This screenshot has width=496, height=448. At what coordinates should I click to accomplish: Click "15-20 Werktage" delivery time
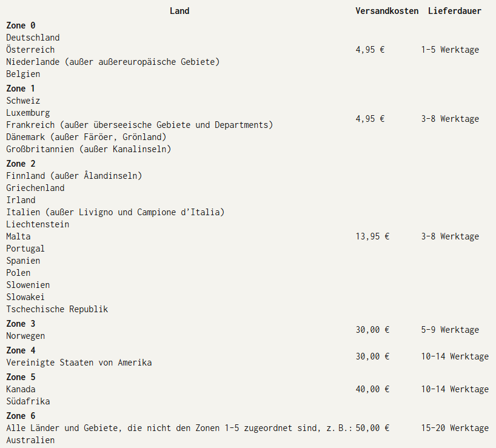455,428
